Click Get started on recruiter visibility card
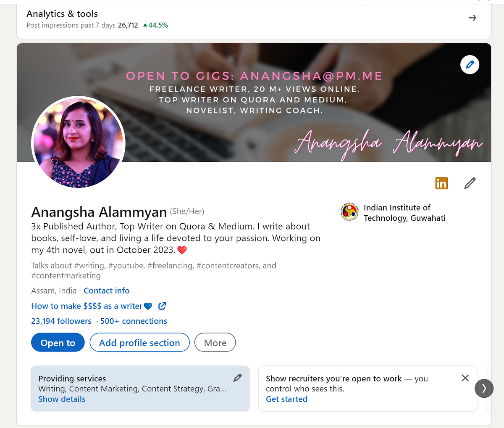Screen dimensions: 504x428 tap(286, 399)
